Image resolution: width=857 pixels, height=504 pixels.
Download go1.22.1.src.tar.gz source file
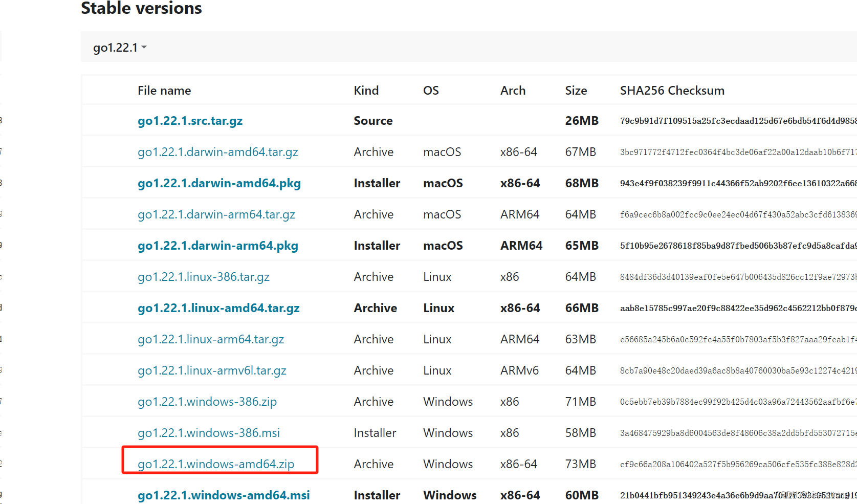point(190,121)
